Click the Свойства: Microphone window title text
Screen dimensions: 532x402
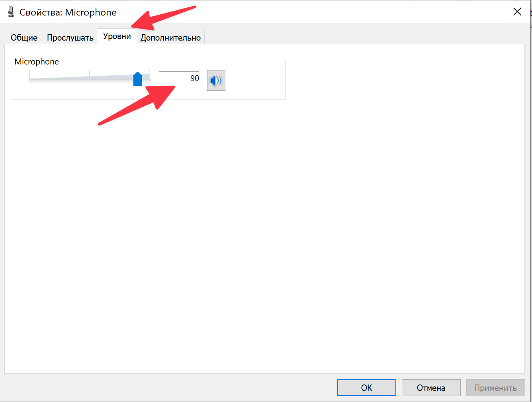pyautogui.click(x=68, y=12)
